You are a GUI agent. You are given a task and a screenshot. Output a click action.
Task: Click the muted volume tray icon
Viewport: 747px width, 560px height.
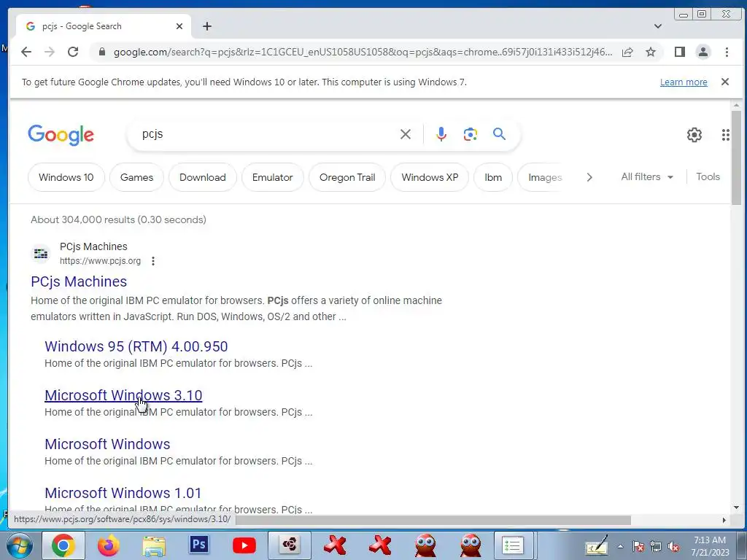(x=673, y=547)
